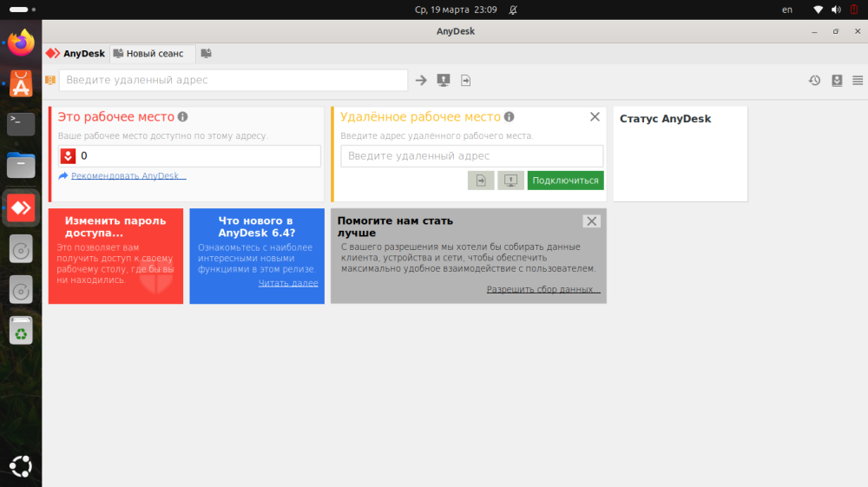Open Рекомендовать AnyDesk link
The height and width of the screenshot is (487, 868).
click(128, 176)
